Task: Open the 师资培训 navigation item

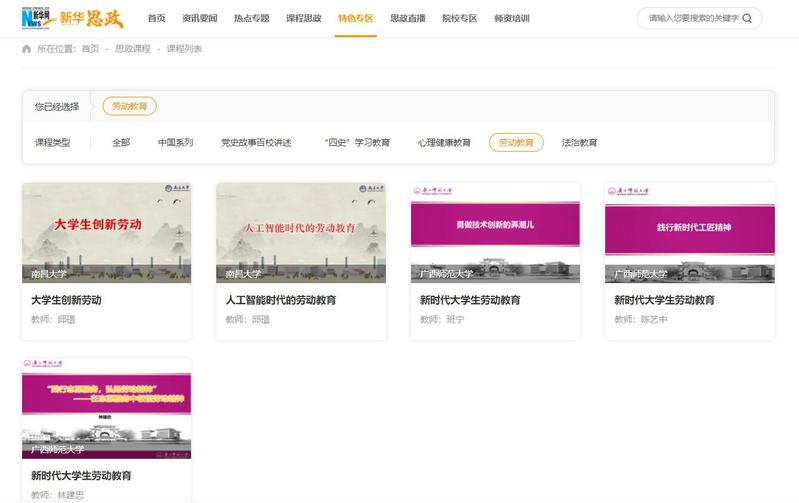Action: click(x=511, y=18)
